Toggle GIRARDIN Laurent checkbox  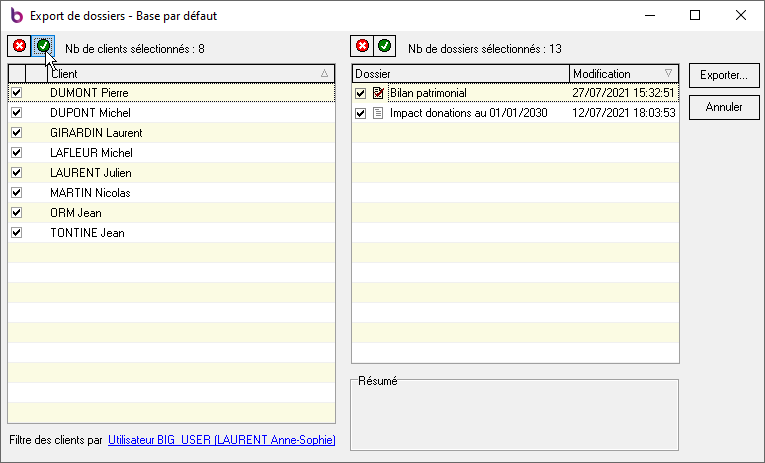[x=17, y=132]
